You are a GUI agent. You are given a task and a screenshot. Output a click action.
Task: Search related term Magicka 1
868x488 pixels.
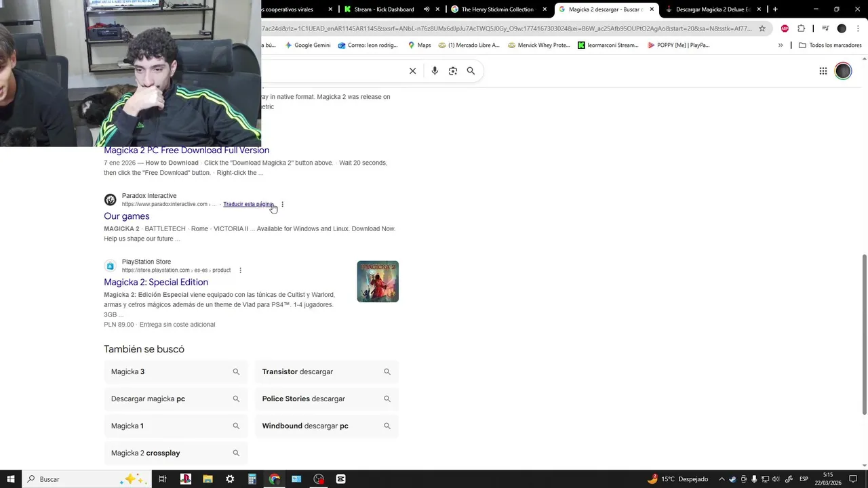[176, 426]
